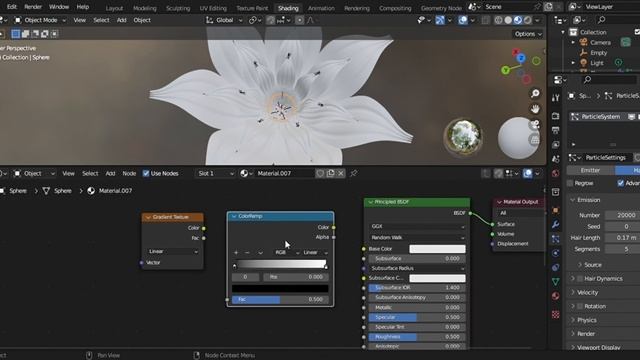Viewport: 640px width, 360px height.
Task: Click the fake user shield icon for Material.007
Action: click(x=320, y=173)
